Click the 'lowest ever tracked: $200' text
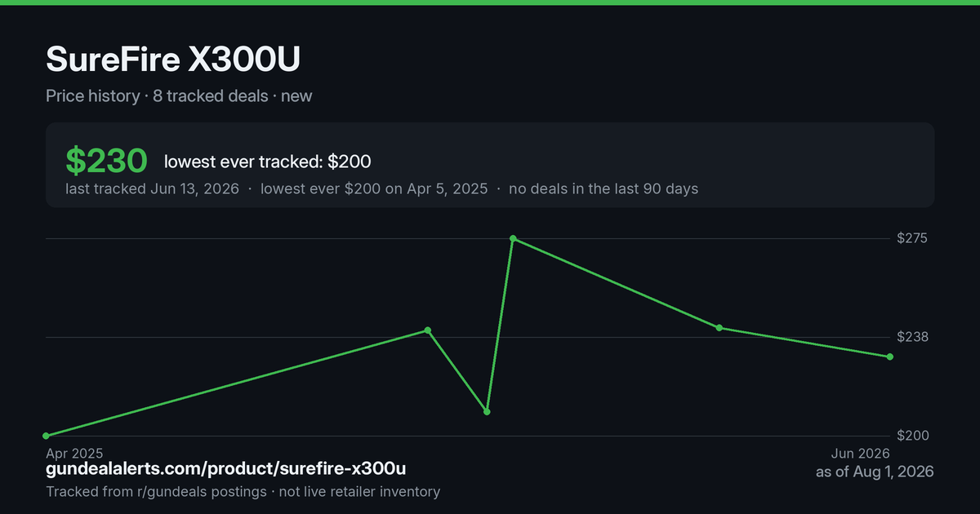Viewport: 980px width, 514px height. [268, 162]
